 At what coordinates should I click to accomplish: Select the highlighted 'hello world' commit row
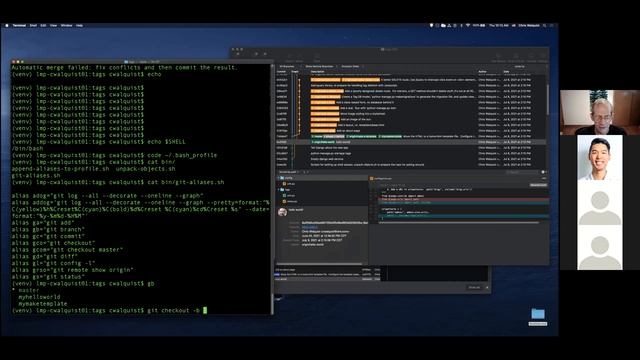[x=411, y=142]
